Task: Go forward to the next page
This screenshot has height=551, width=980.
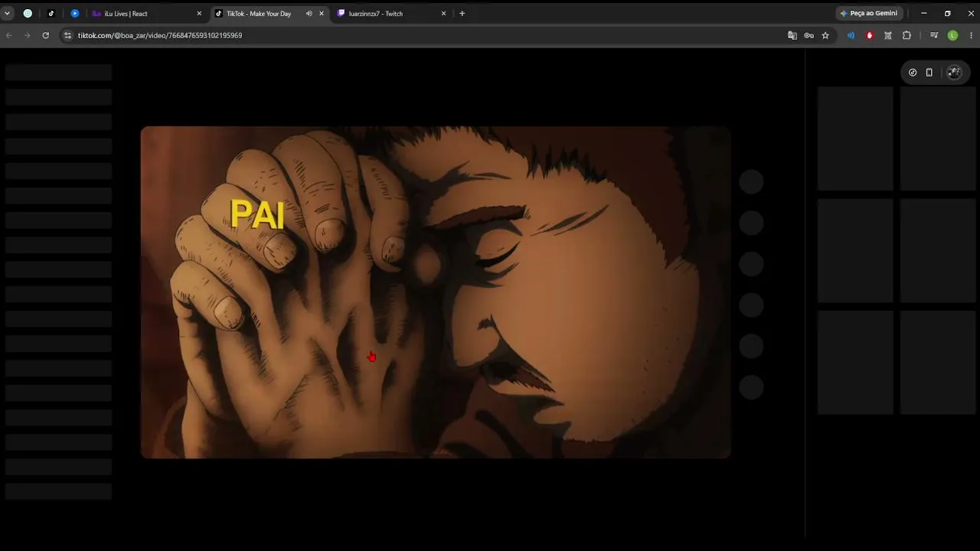Action: coord(28,35)
